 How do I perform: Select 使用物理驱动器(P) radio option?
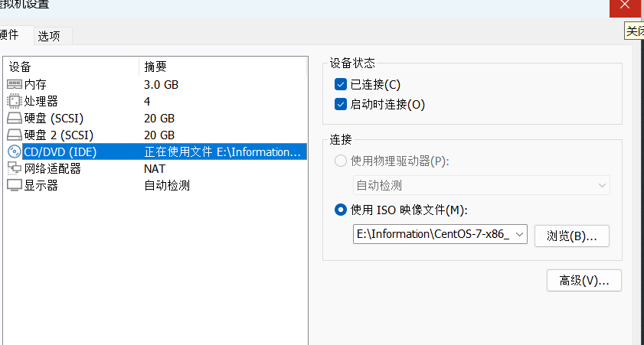tap(341, 161)
